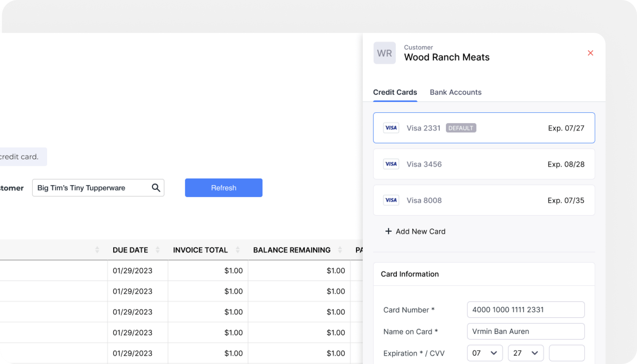Click the customer search field with Big Tim's
637x364 pixels.
[98, 188]
